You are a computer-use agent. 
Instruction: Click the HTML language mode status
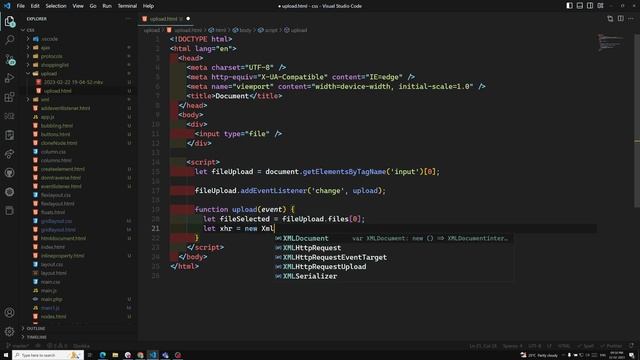tap(564, 346)
